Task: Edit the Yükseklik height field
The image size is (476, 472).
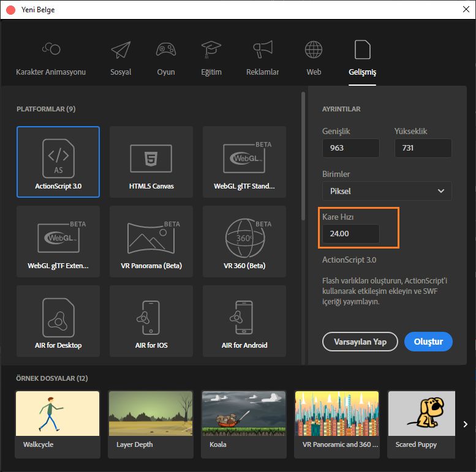Action: (423, 148)
